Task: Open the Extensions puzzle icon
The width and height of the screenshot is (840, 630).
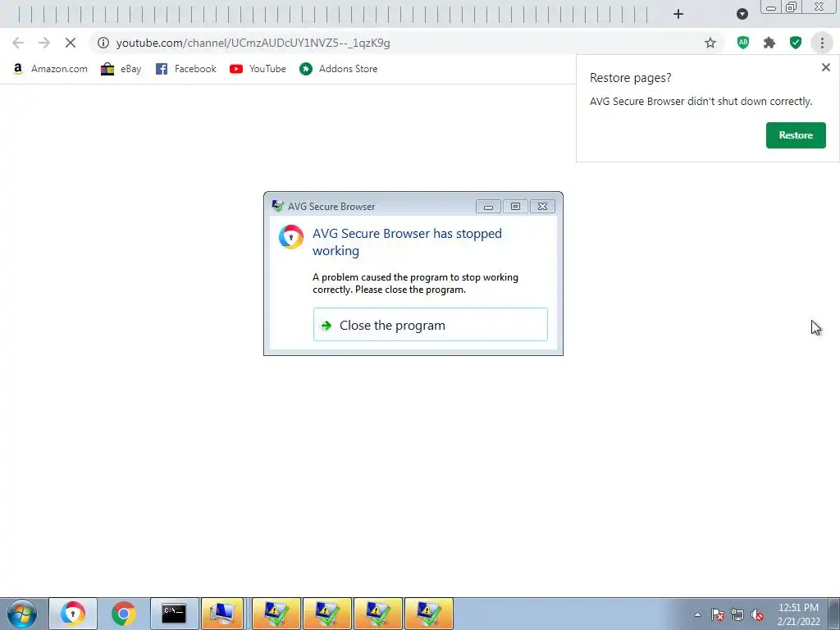Action: point(769,43)
